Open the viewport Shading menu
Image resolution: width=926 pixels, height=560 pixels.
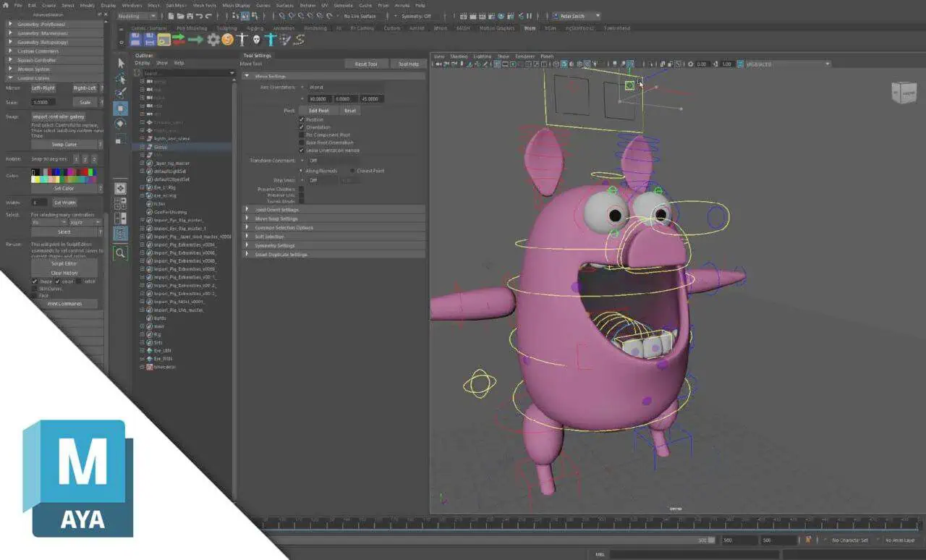pos(459,56)
